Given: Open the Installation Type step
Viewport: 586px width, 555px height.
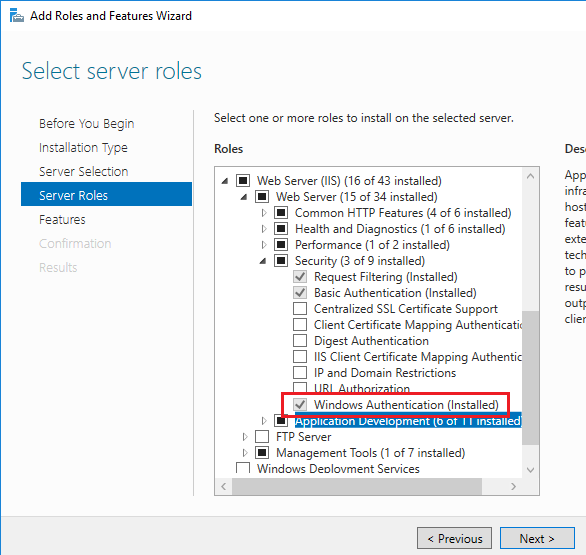Looking at the screenshot, I should [x=83, y=148].
